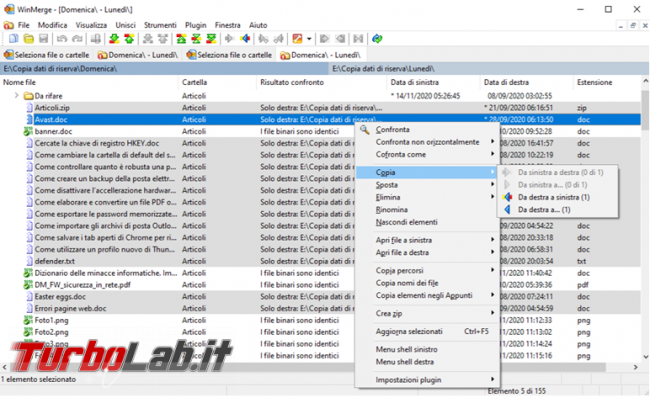The image size is (650, 398).
Task: Click the magnifier icon beside Confronta
Action: pos(364,130)
